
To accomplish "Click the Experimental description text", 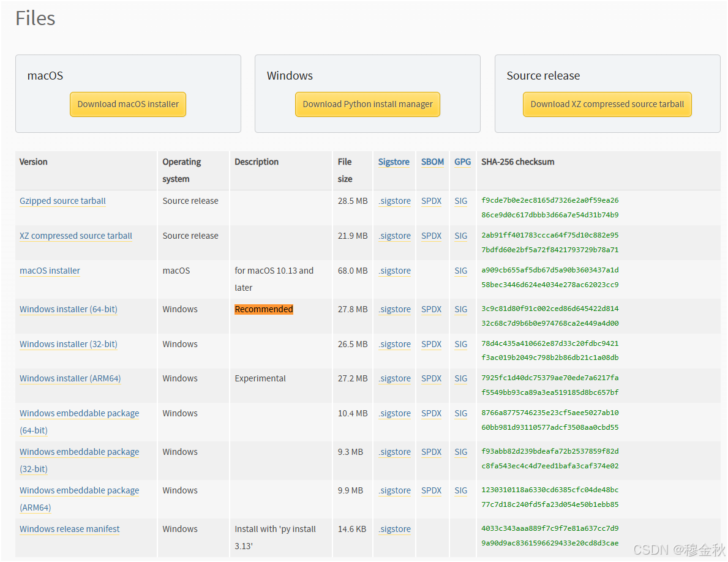I will tap(260, 378).
